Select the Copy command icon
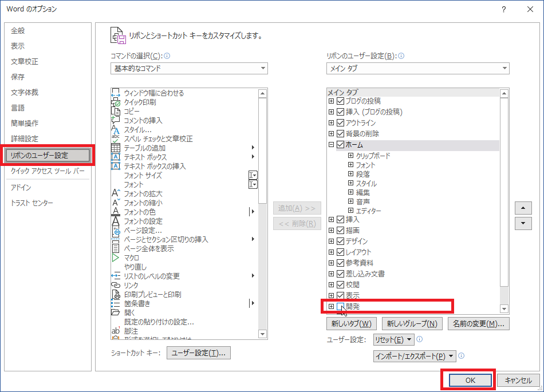Image resolution: width=544 pixels, height=392 pixels. pos(116,111)
